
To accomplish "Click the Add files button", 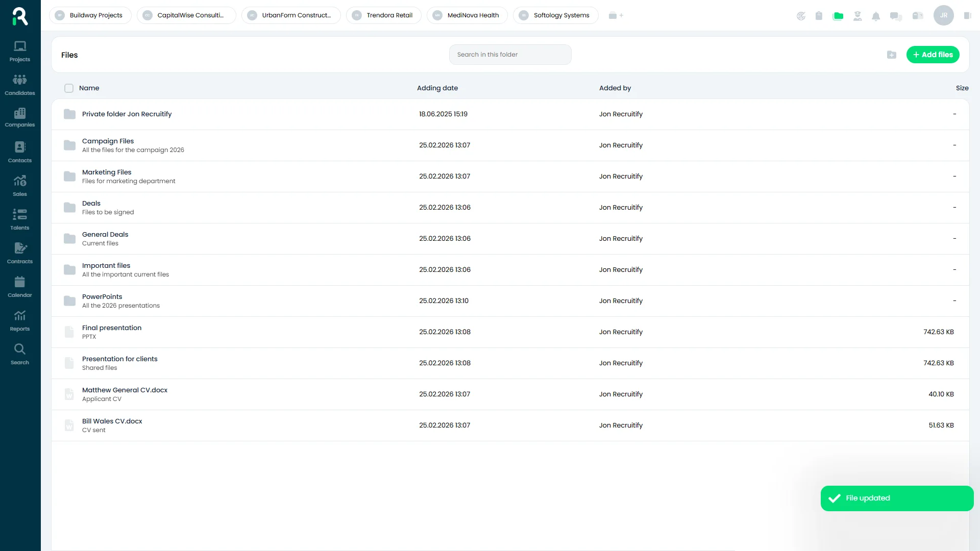I will [933, 55].
